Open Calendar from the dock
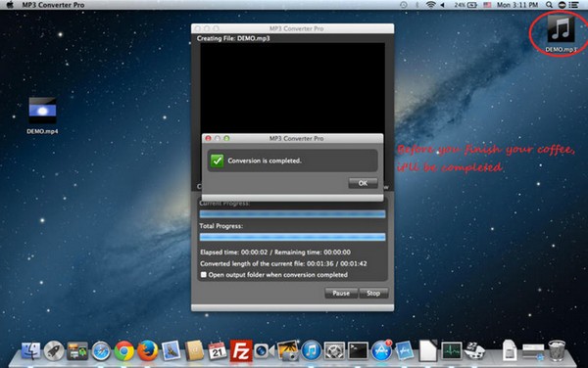Screen dimensions: 588x368 pos(218,351)
